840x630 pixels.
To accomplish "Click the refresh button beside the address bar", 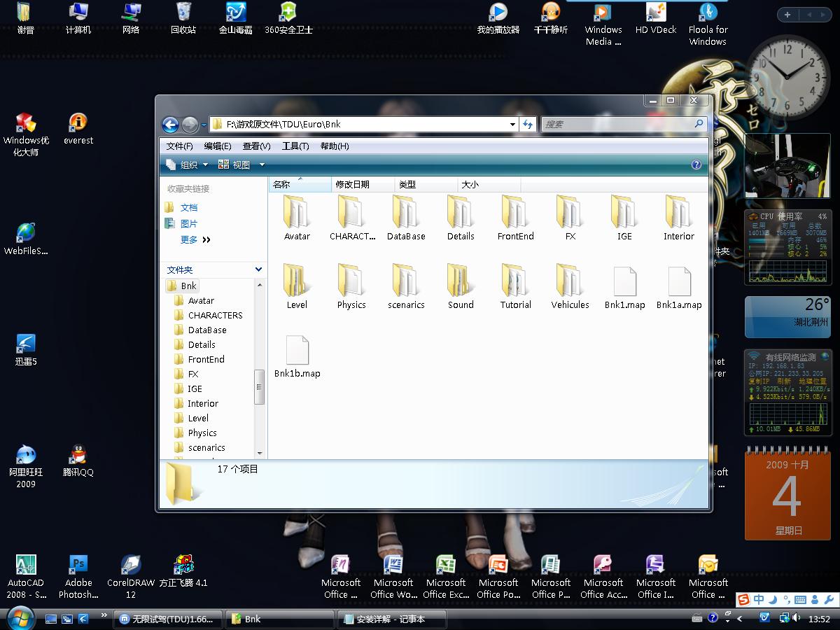I will point(528,125).
